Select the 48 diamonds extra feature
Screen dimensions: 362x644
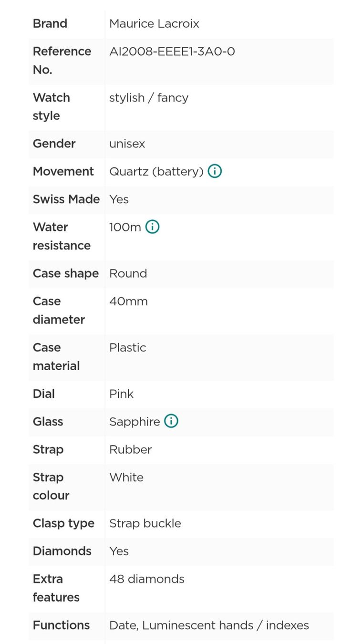[147, 579]
